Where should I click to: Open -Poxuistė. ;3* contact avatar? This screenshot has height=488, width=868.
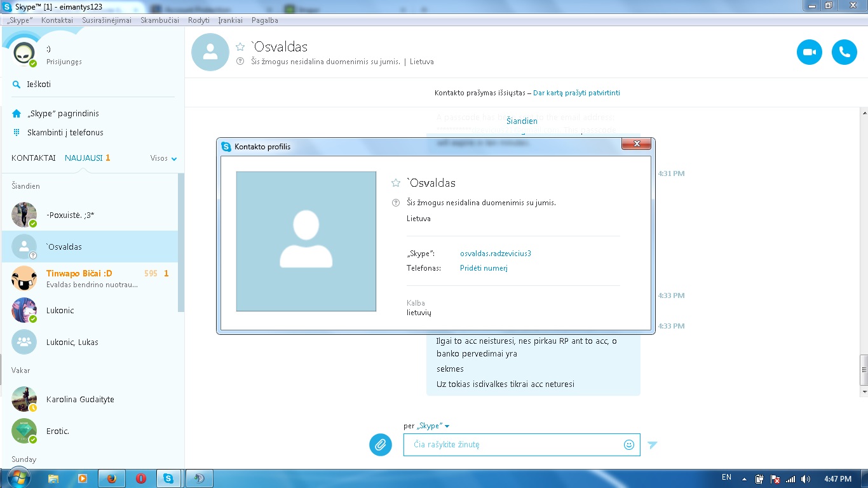pyautogui.click(x=24, y=215)
